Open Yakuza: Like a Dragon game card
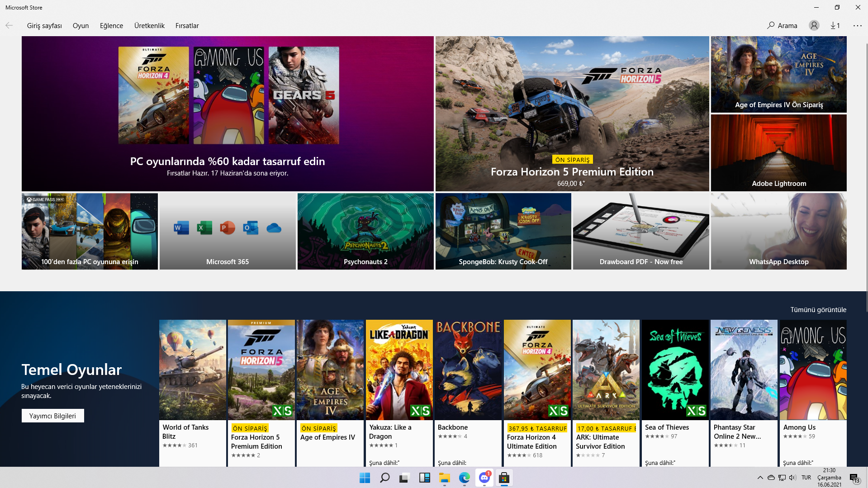 pyautogui.click(x=399, y=393)
